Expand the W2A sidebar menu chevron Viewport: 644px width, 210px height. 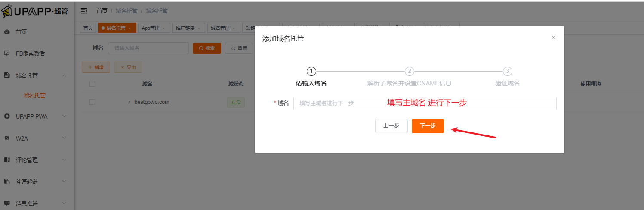pyautogui.click(x=64, y=138)
